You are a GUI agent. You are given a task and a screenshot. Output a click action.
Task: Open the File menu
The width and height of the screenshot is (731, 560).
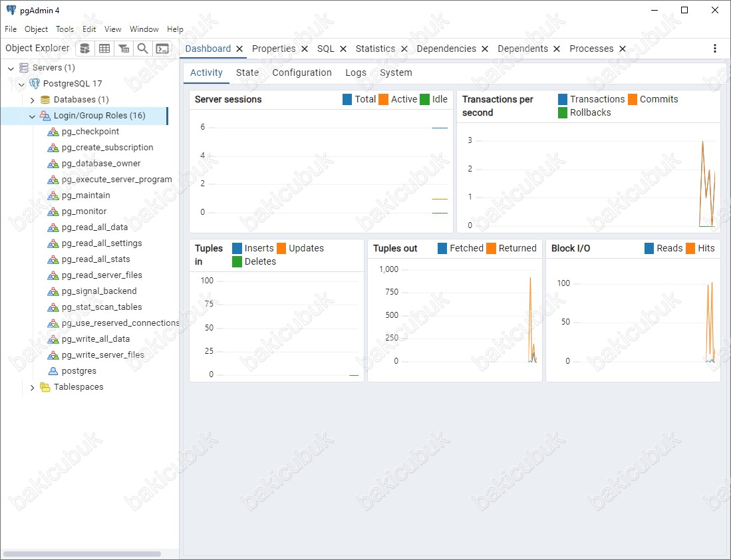click(11, 29)
